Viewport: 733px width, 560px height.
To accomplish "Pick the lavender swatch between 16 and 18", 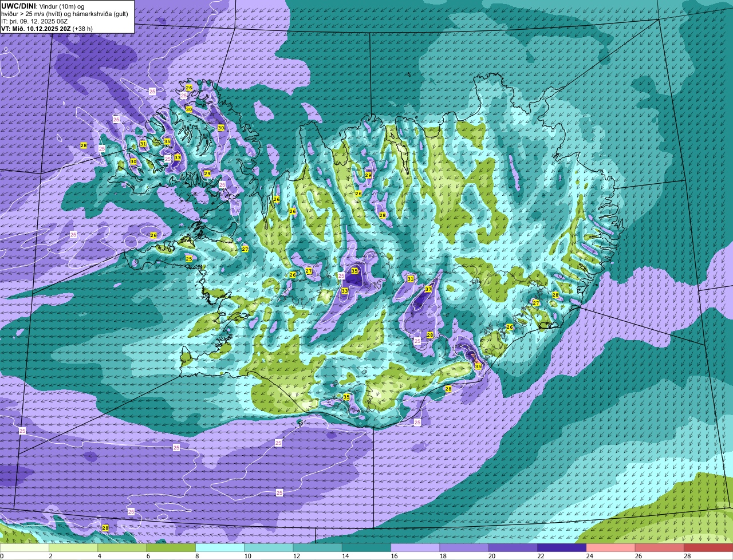I will tap(415, 548).
